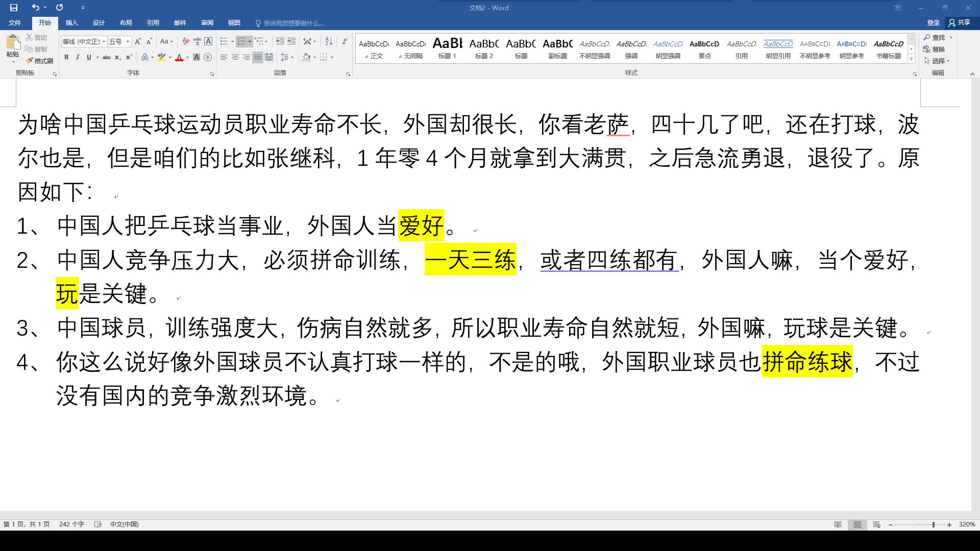
Task: Click the 替换 (Replace) button
Action: [934, 49]
